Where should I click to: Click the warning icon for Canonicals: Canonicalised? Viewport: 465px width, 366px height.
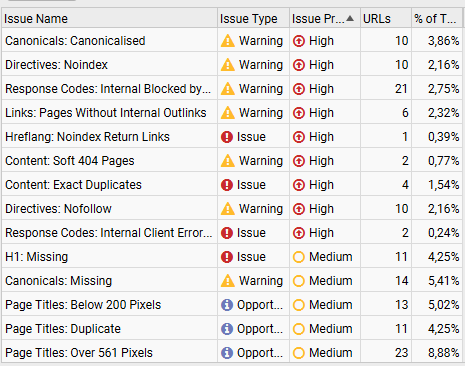click(x=228, y=41)
